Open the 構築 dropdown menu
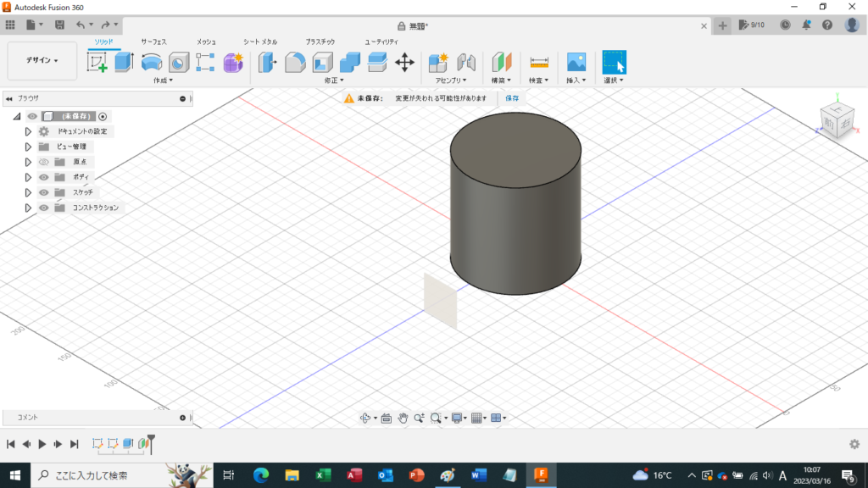The image size is (868, 488). coord(501,80)
